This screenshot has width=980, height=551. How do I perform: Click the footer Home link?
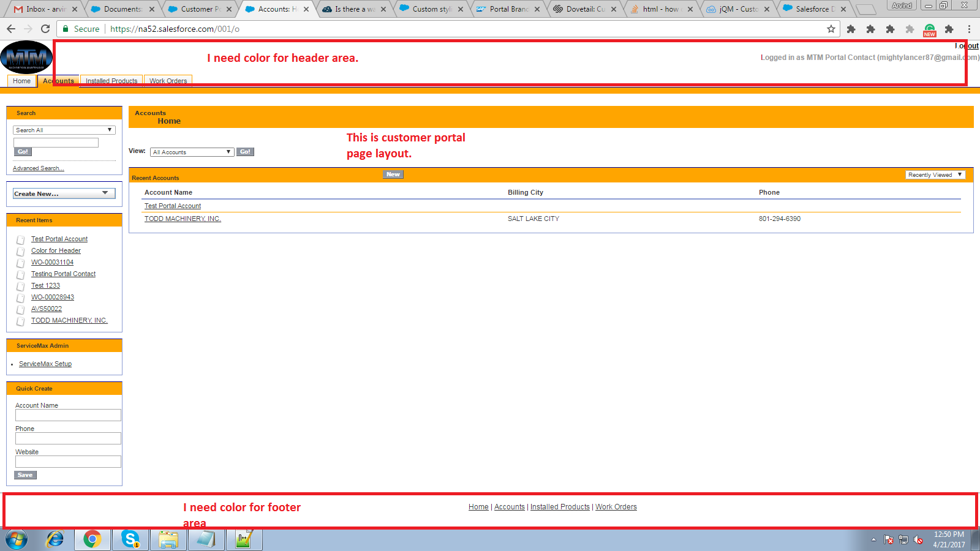tap(478, 507)
